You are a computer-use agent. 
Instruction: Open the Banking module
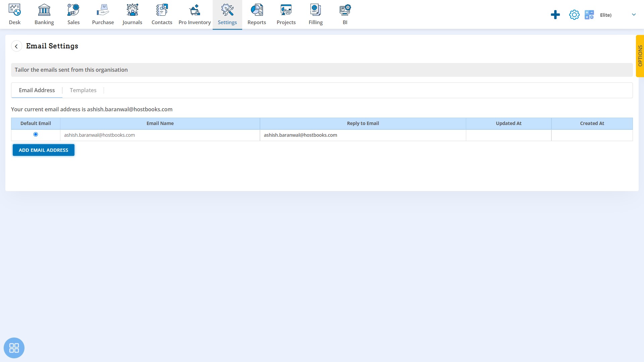click(x=44, y=14)
